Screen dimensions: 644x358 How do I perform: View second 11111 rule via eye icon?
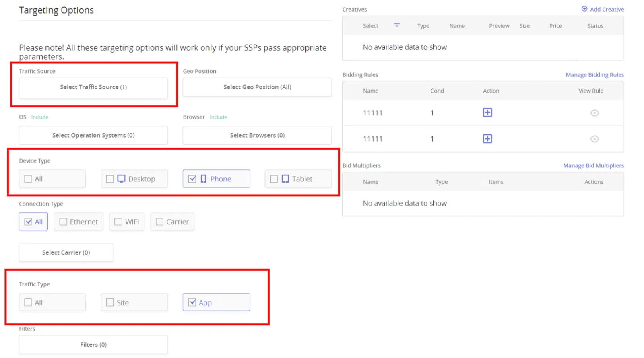[x=594, y=139]
